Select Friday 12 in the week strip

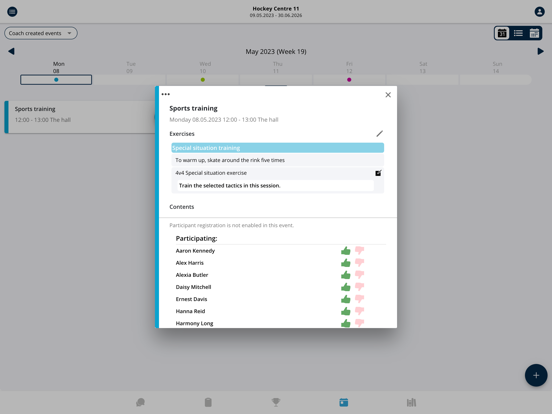[x=349, y=80]
